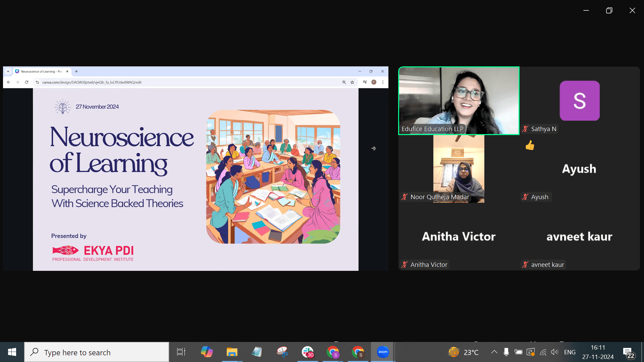Select the Eduface Education LLP video tile

pyautogui.click(x=459, y=101)
